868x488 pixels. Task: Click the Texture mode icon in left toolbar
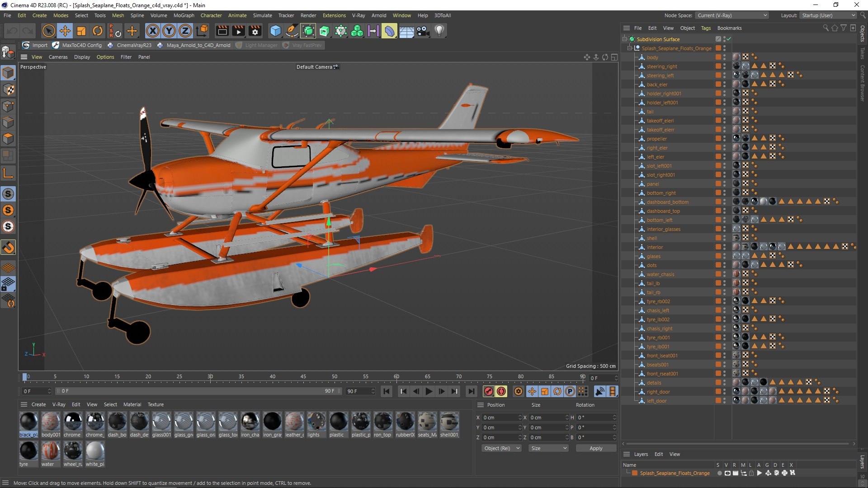click(8, 89)
